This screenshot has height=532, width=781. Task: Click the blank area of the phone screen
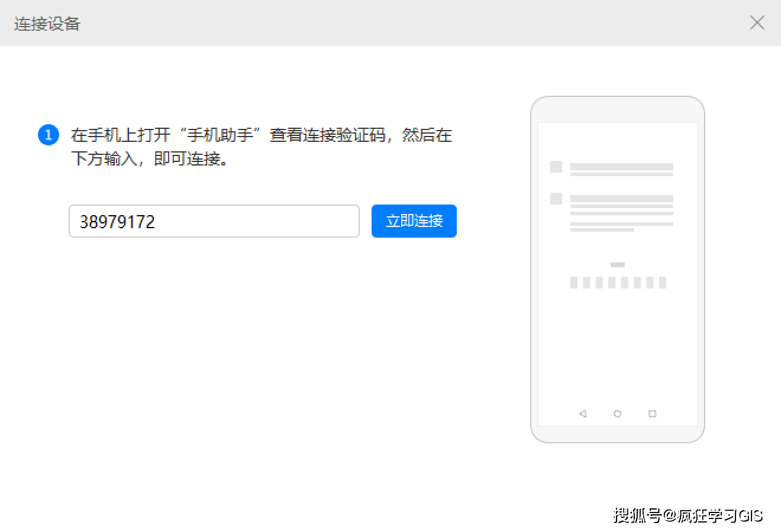pyautogui.click(x=617, y=349)
